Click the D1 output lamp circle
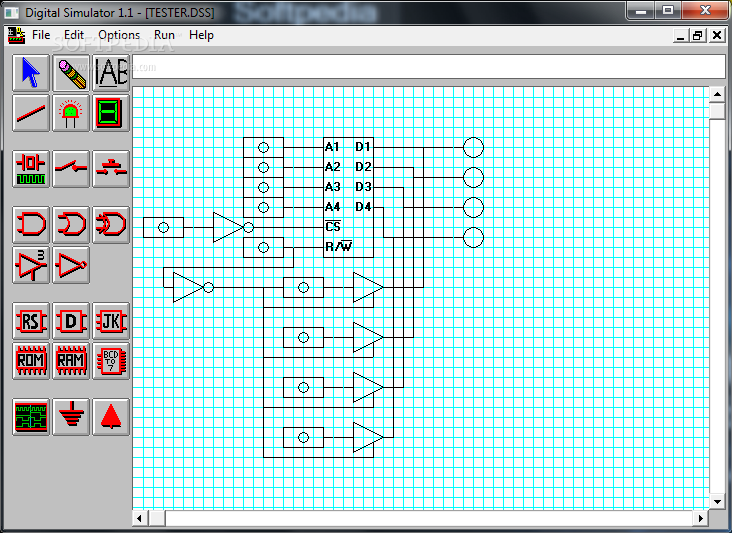The height and width of the screenshot is (533, 732). click(x=473, y=147)
